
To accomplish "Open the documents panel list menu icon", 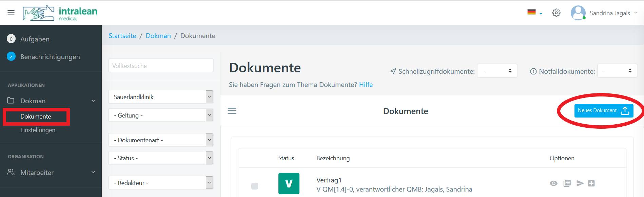I will [x=232, y=111].
